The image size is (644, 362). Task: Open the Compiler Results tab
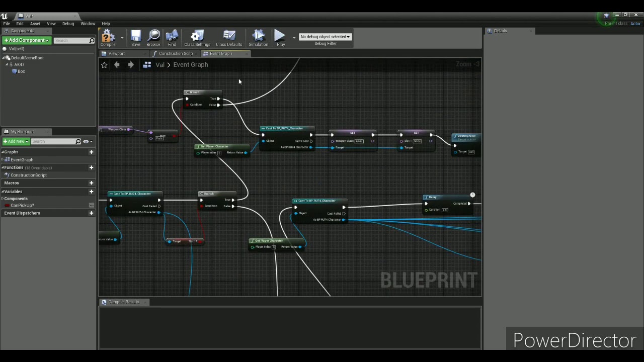coord(124,302)
